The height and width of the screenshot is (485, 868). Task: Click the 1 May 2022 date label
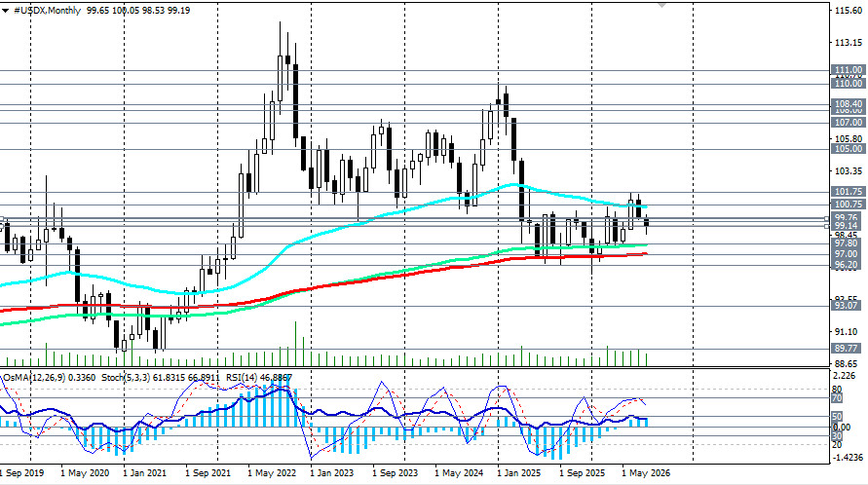point(271,473)
